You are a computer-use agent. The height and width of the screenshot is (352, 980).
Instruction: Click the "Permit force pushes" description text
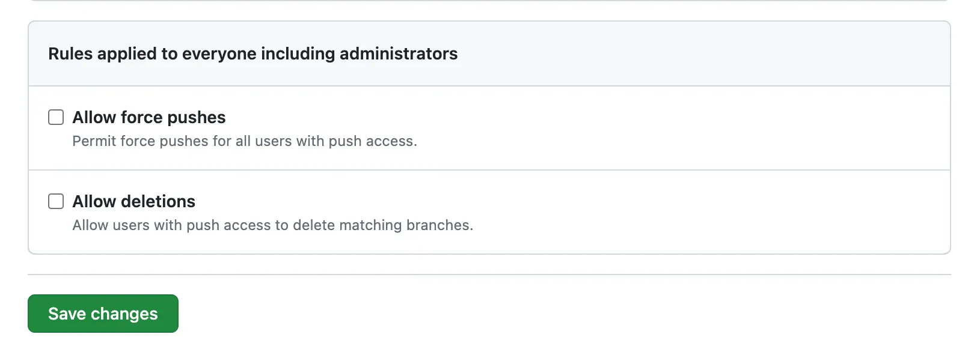pyautogui.click(x=244, y=141)
